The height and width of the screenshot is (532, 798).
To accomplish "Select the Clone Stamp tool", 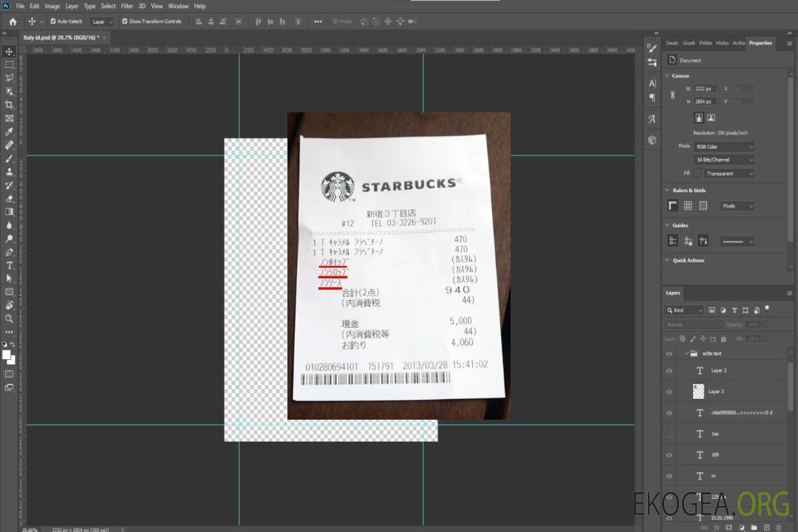I will 9,171.
